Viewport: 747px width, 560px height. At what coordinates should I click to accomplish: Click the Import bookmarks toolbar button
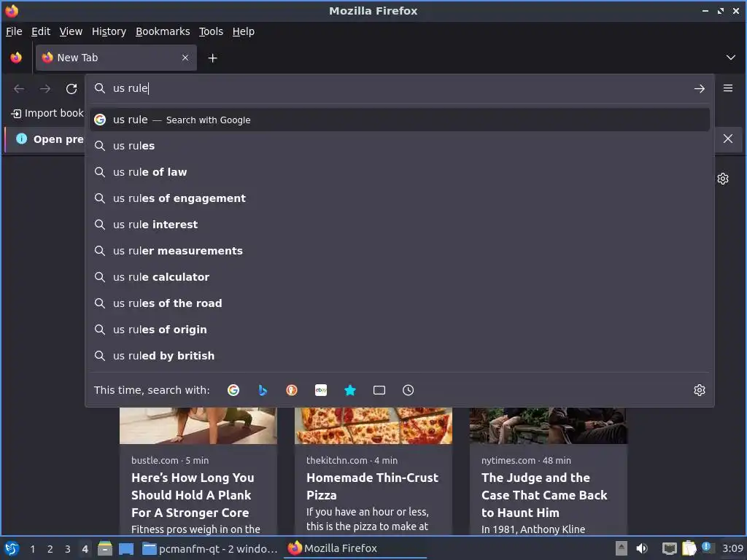pos(47,113)
